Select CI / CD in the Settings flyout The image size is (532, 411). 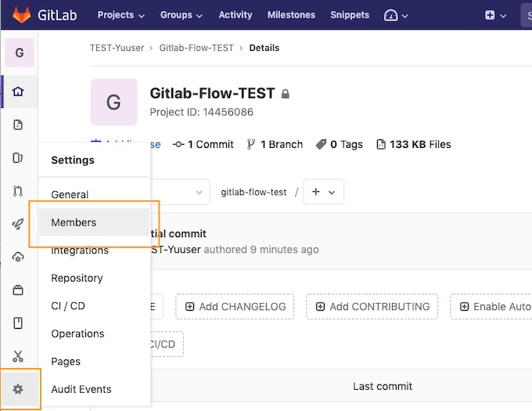pos(68,306)
